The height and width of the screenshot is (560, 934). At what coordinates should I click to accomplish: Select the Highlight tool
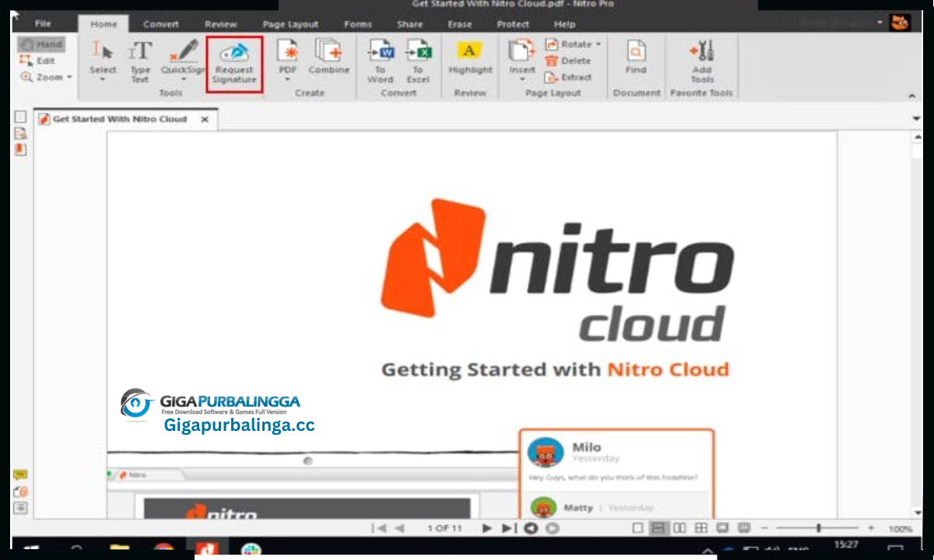[x=470, y=57]
